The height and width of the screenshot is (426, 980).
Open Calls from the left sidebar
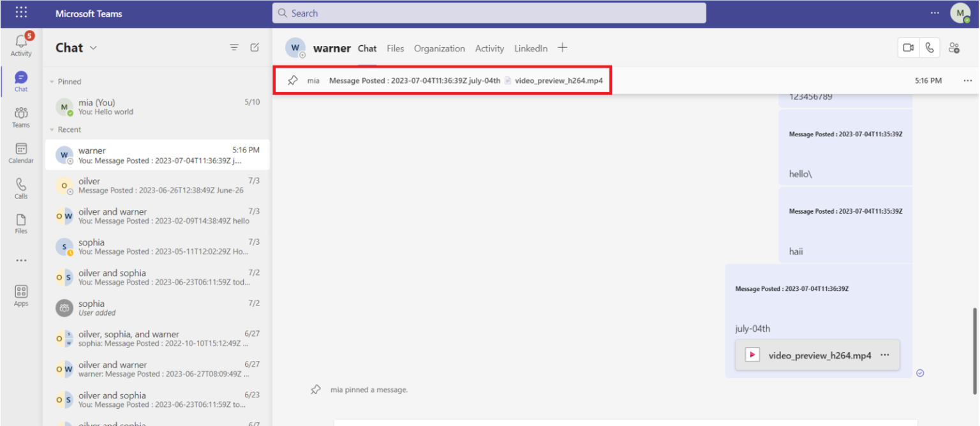pos(21,187)
